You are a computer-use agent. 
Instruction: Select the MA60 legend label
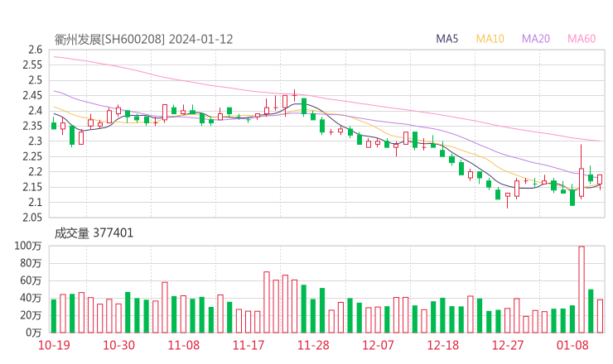[x=582, y=39]
